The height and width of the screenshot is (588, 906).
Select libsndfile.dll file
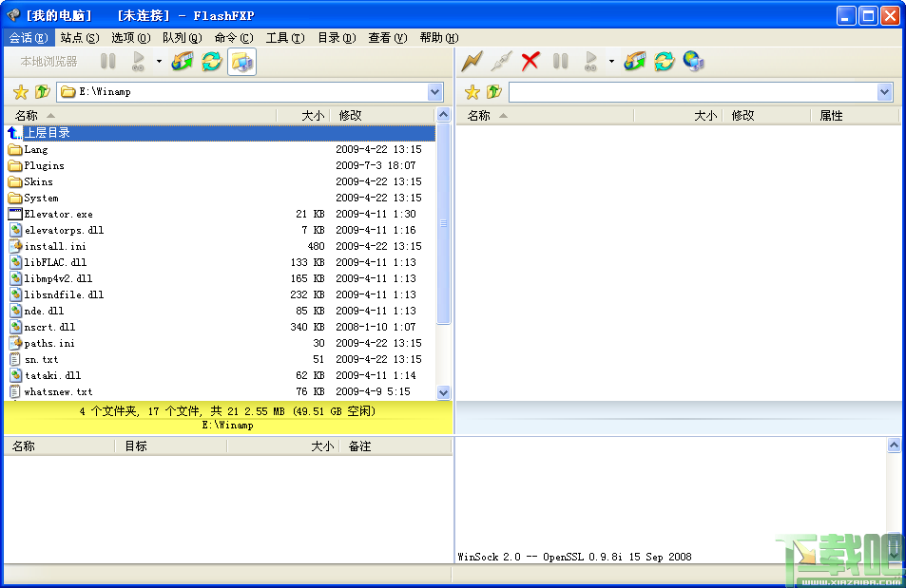tap(220, 294)
